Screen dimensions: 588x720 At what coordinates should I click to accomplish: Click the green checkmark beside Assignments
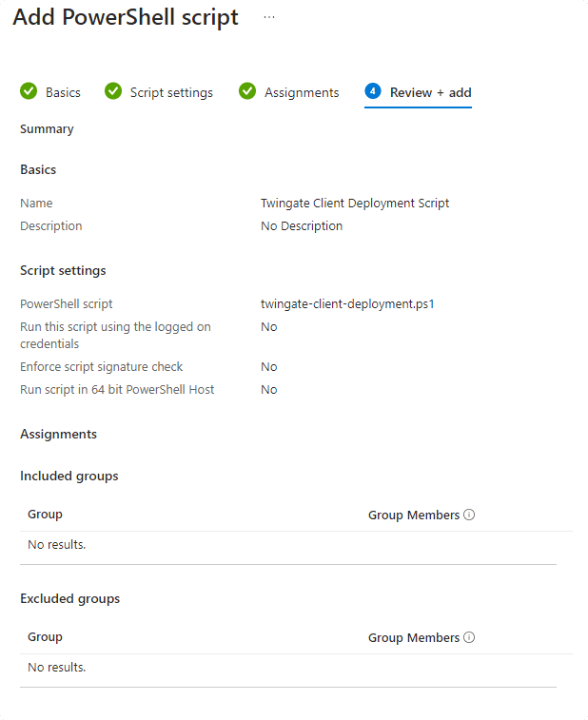coord(247,91)
